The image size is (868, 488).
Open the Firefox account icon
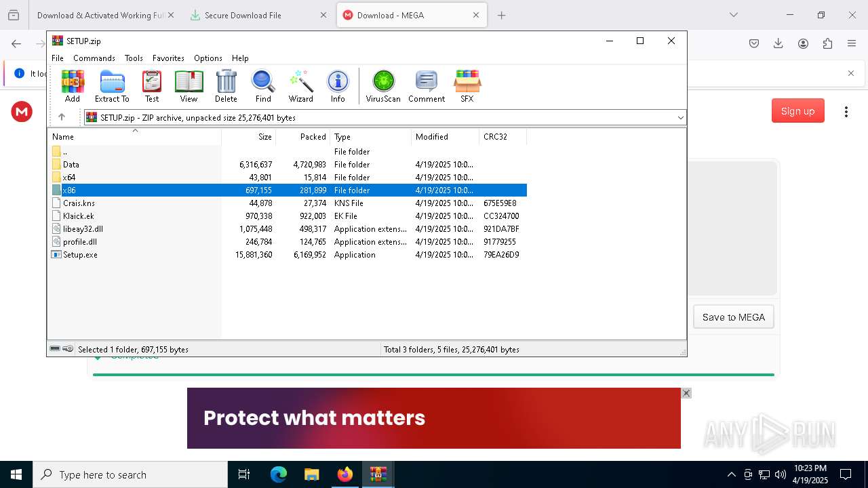coord(803,43)
